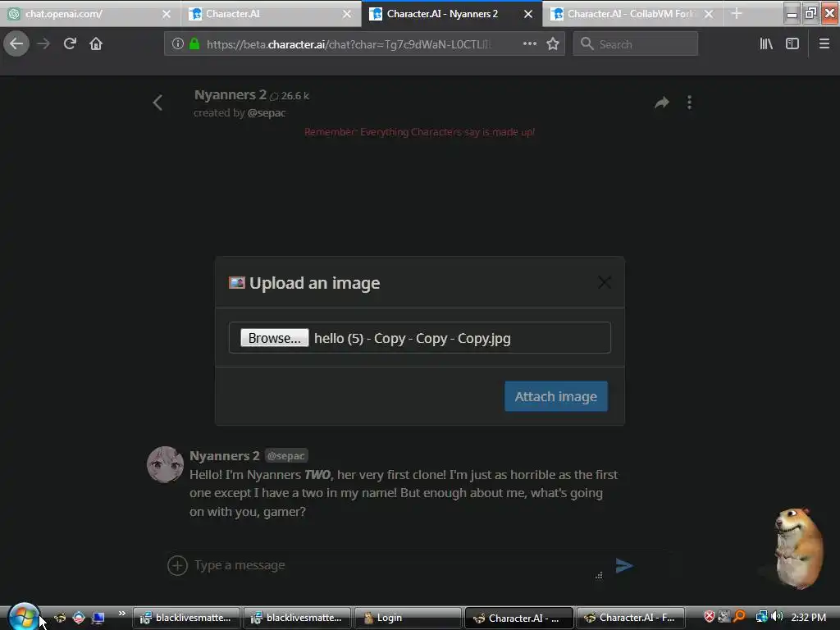
Task: Open page actions three-dot menu in address bar
Action: tap(530, 44)
